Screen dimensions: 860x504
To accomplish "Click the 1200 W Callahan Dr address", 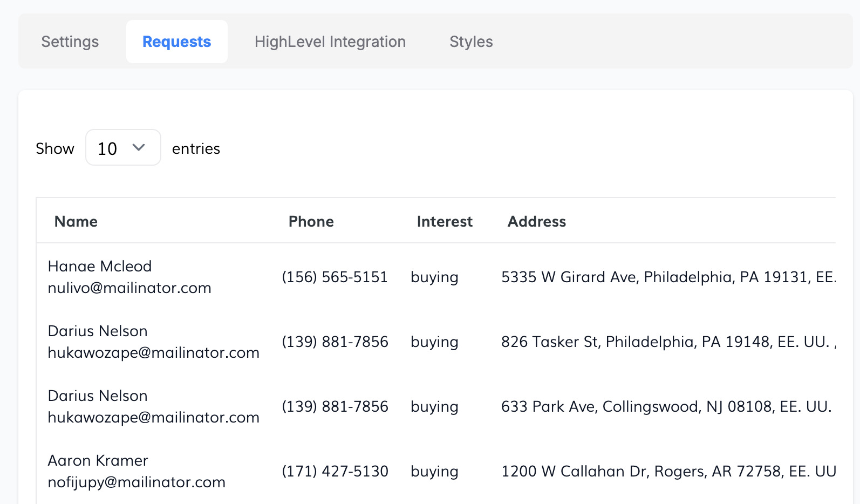I will coord(668,471).
